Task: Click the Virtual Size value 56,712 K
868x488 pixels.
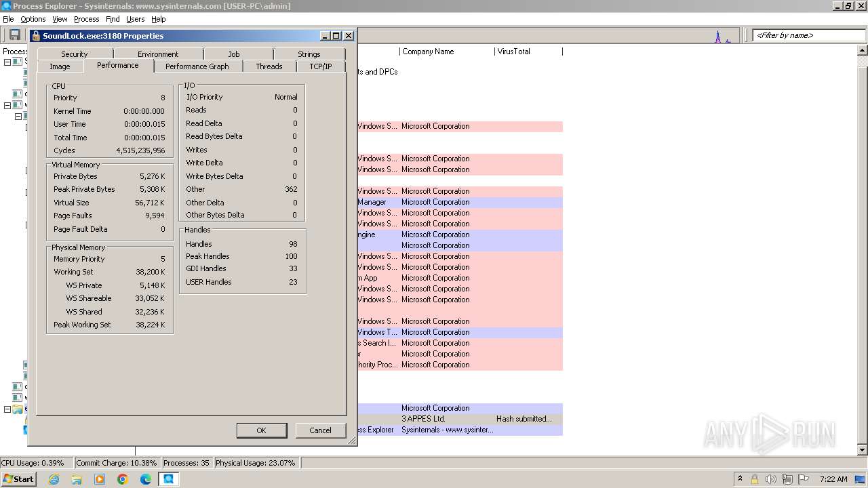Action: [151, 203]
